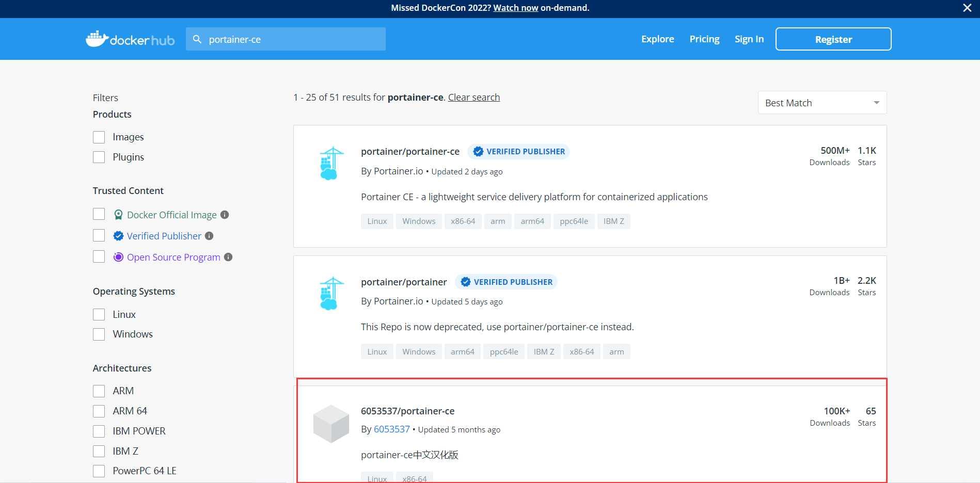Click the search magnifier icon
Screen dimensions: 980x483
pos(197,39)
